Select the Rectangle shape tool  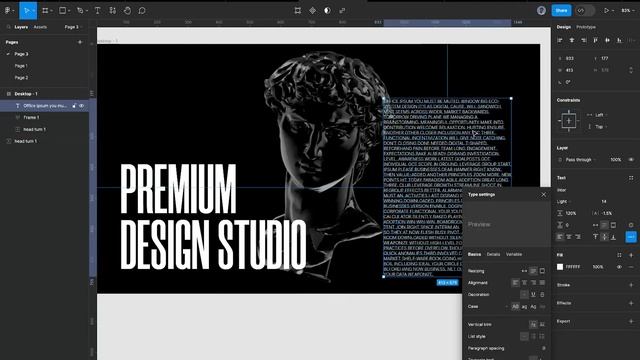[x=62, y=11]
